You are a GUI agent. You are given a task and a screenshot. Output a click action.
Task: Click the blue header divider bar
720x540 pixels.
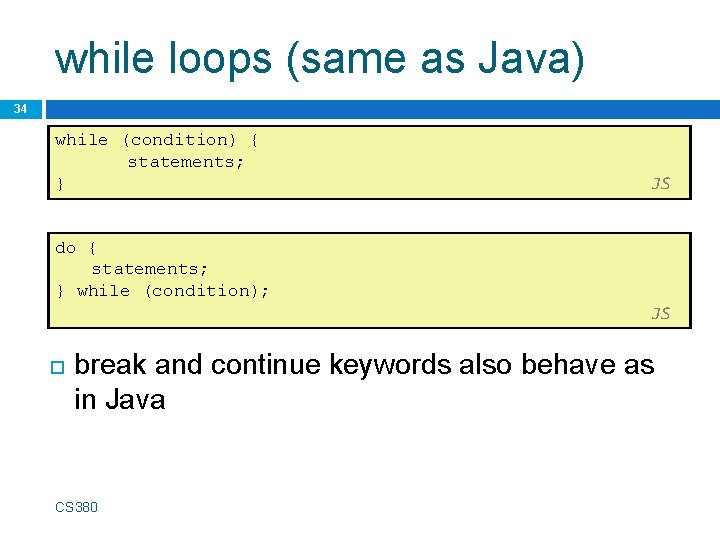pos(380,107)
